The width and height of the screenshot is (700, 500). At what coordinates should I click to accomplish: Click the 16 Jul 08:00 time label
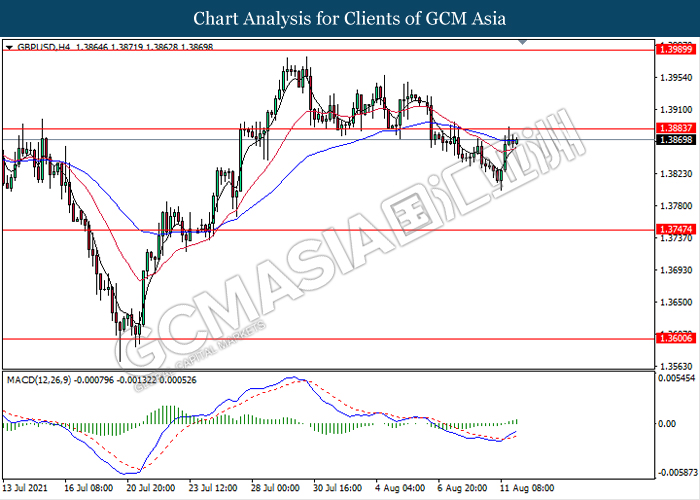(88, 488)
